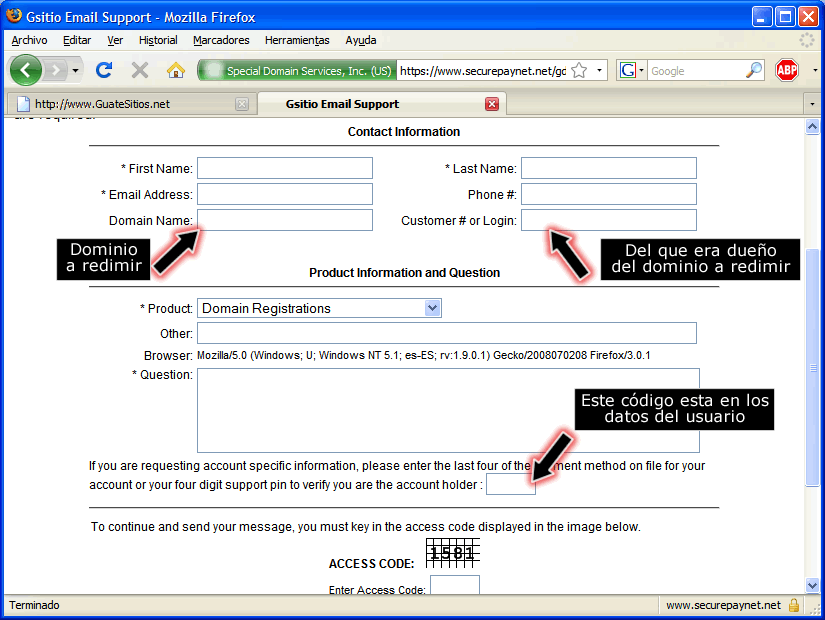825x620 pixels.
Task: Open the Editar menu
Action: click(x=77, y=40)
